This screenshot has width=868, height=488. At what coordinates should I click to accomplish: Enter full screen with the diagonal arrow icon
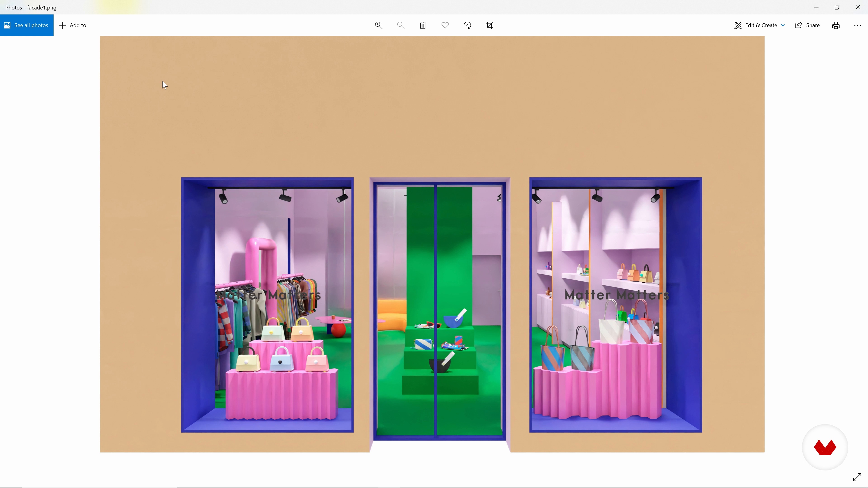(x=857, y=477)
